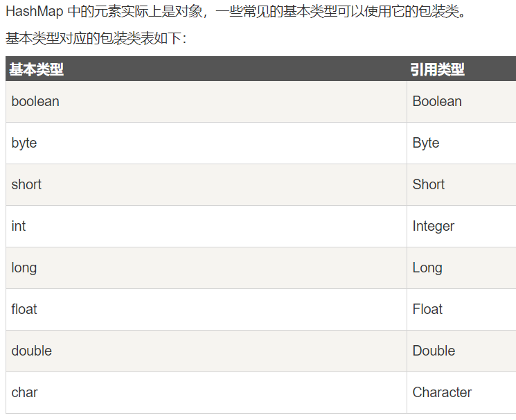
Task: Click the lowercase double cell
Action: tap(32, 351)
